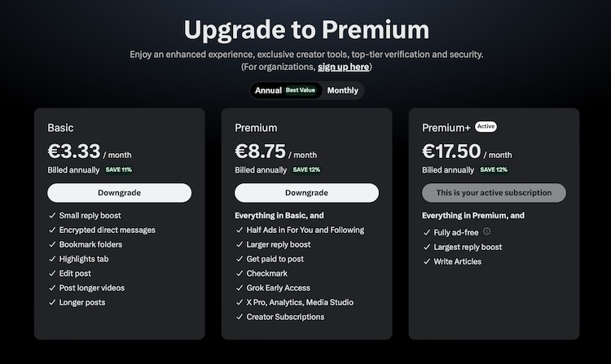Click the checkmark icon next to Grok Early Access
611x364 pixels.
[240, 288]
